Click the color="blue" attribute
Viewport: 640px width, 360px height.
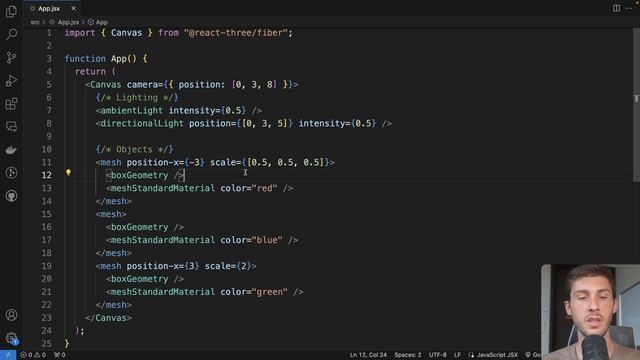(251, 240)
